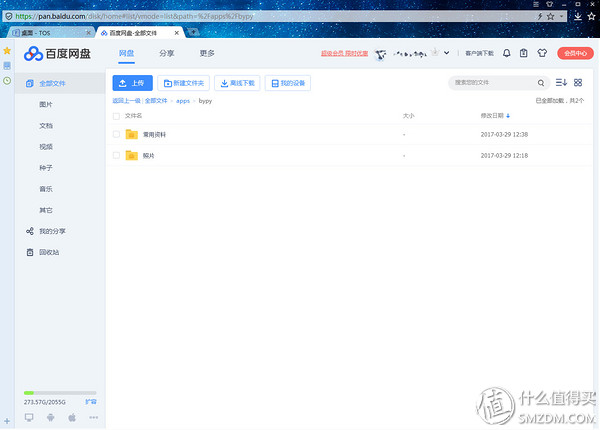Click the apps breadcrumb link
The width and height of the screenshot is (600, 430).
click(x=183, y=101)
